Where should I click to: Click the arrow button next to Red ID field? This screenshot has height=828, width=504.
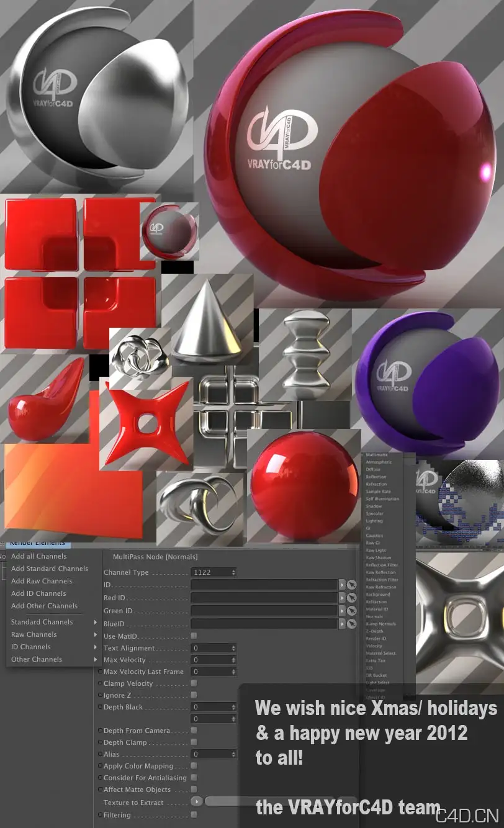pos(342,598)
